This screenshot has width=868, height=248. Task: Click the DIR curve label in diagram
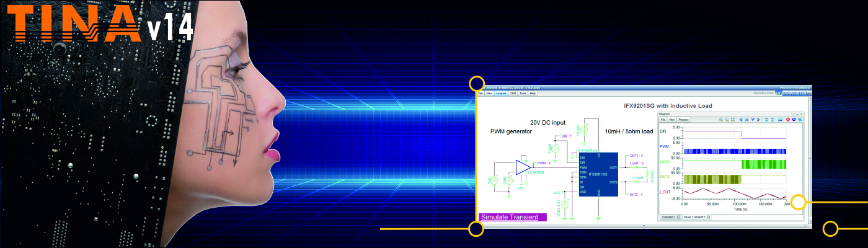(x=663, y=132)
